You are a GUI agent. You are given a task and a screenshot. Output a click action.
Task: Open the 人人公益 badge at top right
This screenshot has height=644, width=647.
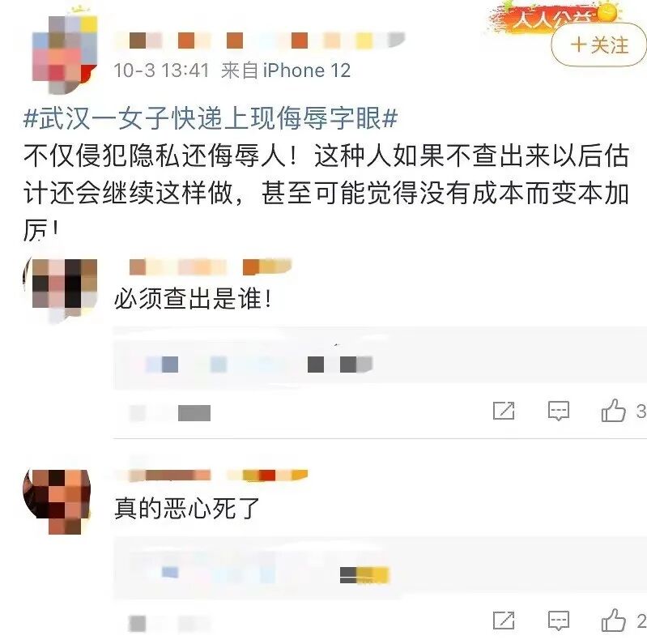tap(554, 18)
